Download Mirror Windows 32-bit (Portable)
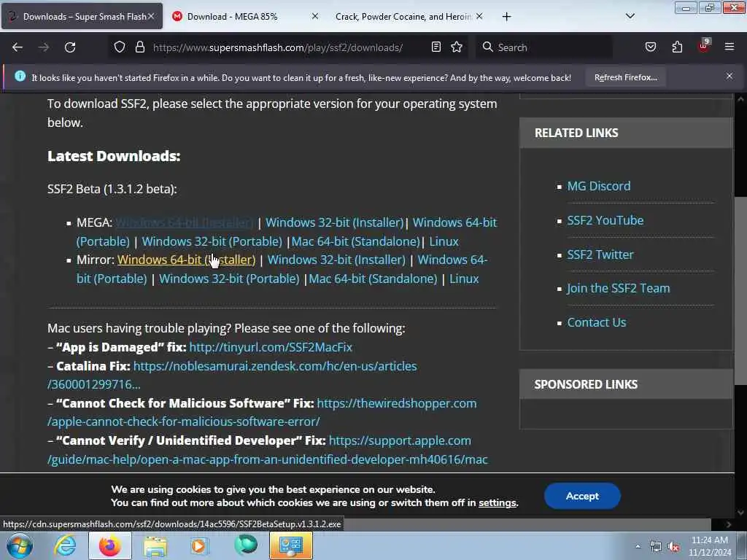This screenshot has height=560, width=747. click(x=228, y=279)
